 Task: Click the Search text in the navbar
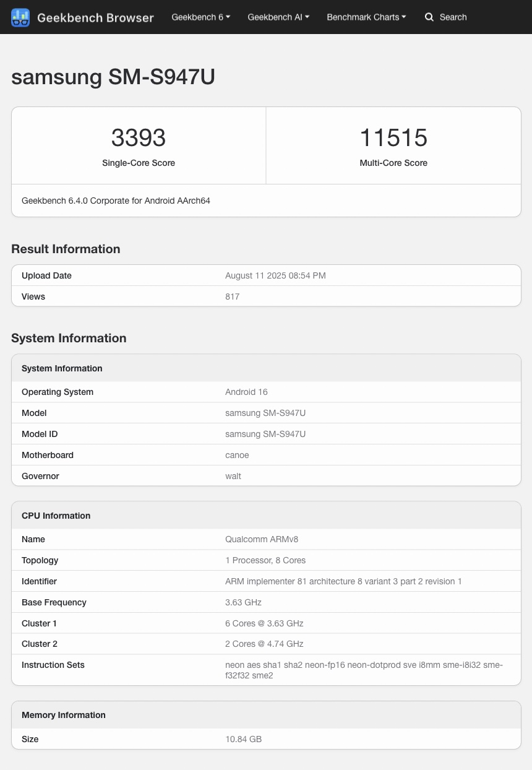[x=453, y=17]
